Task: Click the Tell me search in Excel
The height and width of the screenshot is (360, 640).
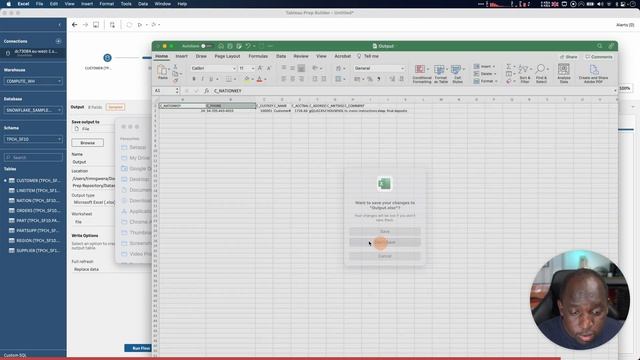Action: (368, 56)
